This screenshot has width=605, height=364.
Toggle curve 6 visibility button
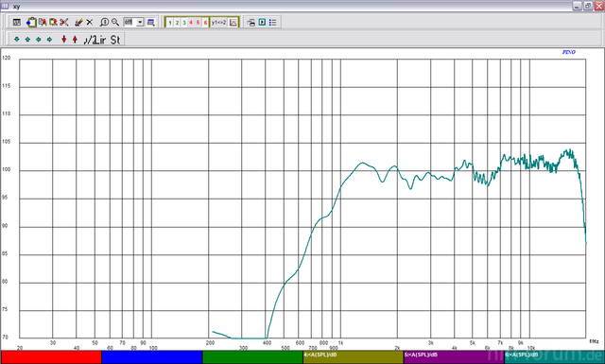coord(205,23)
